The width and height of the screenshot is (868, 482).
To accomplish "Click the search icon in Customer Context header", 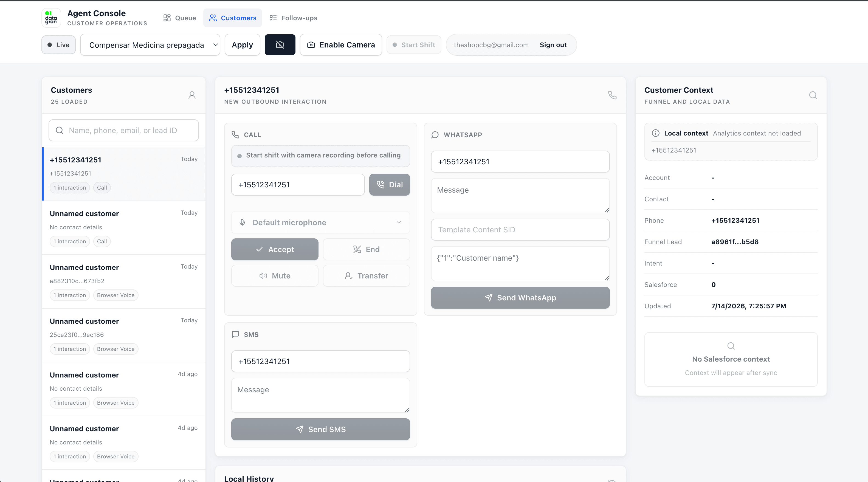I will 813,95.
